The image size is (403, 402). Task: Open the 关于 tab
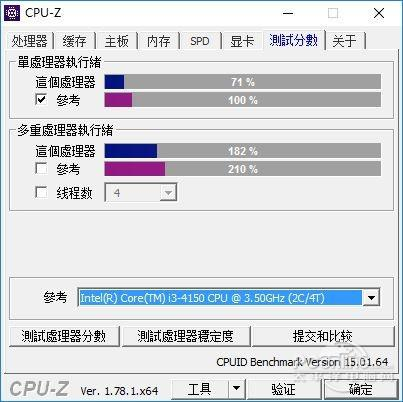345,41
